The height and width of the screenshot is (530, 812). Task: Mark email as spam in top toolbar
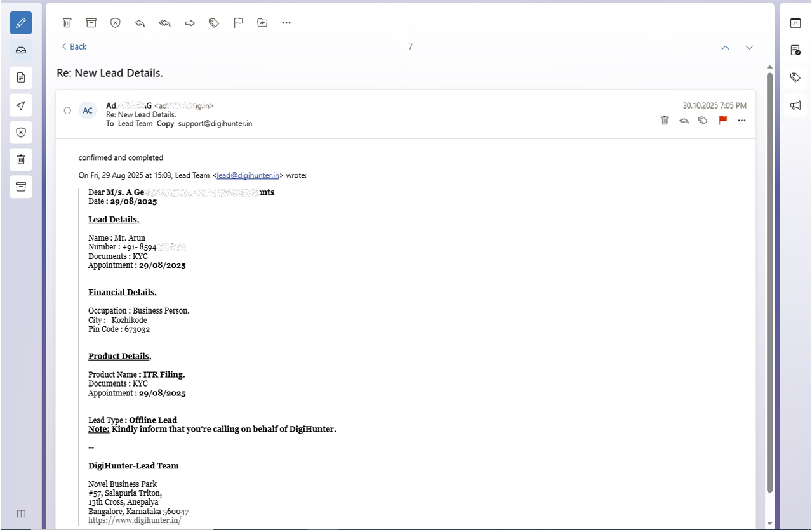115,23
